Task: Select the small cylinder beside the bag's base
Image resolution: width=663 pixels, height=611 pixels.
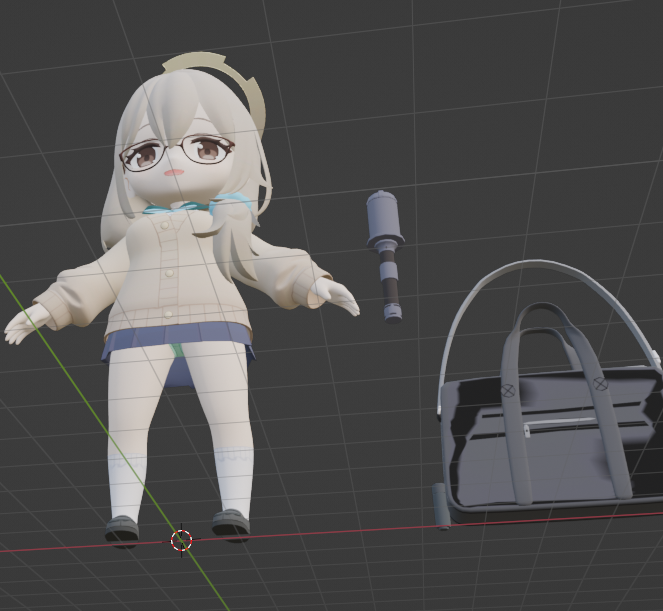Action: (441, 506)
